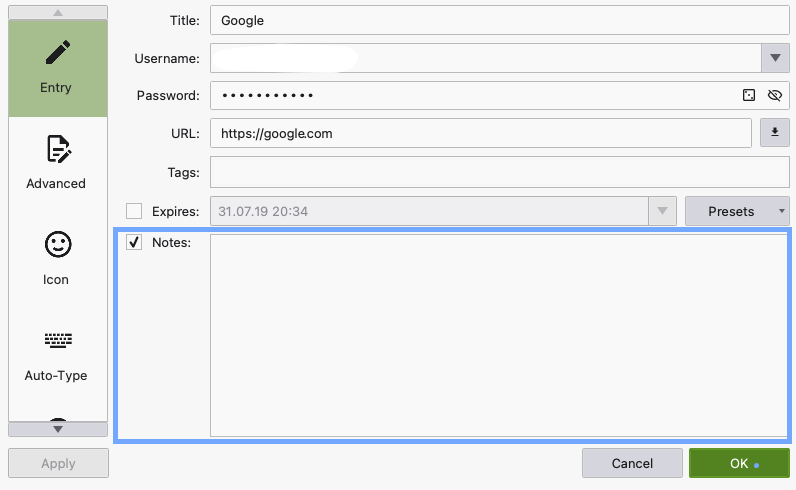The height and width of the screenshot is (490, 796).
Task: Confirm changes with the OK button
Action: [x=739, y=463]
